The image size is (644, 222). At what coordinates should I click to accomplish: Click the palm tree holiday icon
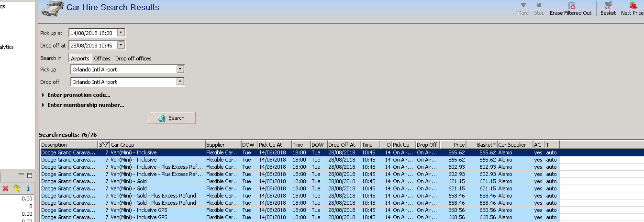pos(17,188)
